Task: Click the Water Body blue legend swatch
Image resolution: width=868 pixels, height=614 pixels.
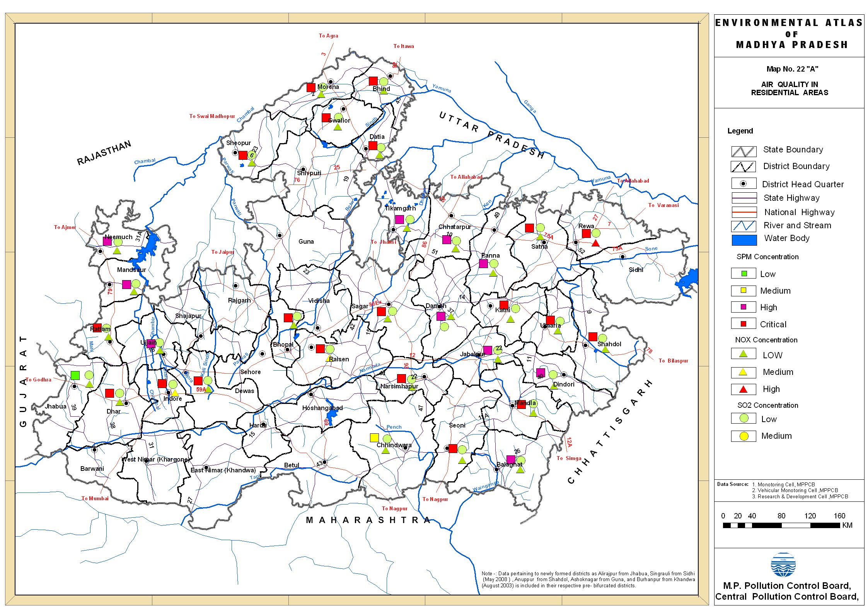Action: tap(744, 240)
